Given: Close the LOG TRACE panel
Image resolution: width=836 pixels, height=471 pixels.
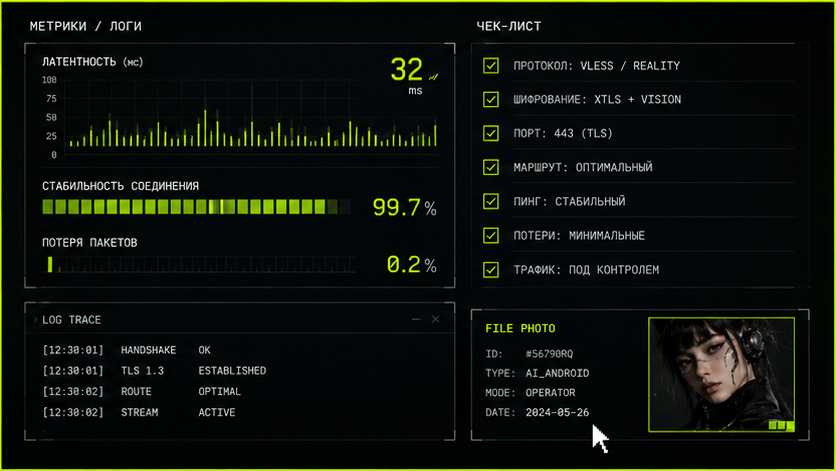Looking at the screenshot, I should coord(435,319).
